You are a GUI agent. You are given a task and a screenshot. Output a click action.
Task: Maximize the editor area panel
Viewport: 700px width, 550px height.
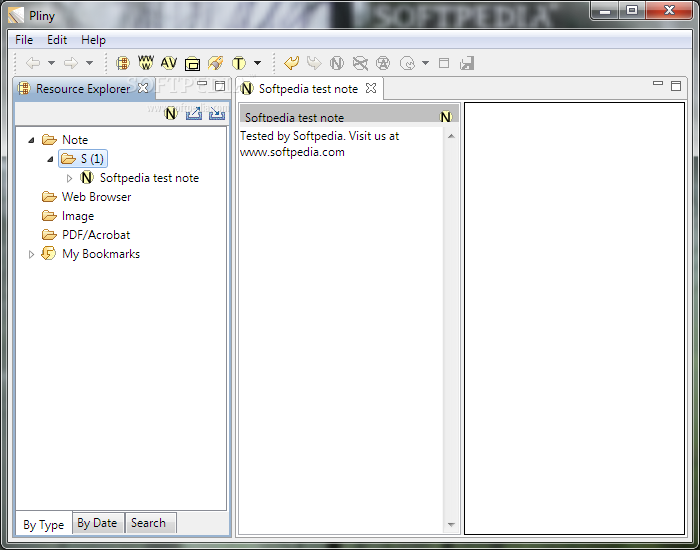(676, 86)
